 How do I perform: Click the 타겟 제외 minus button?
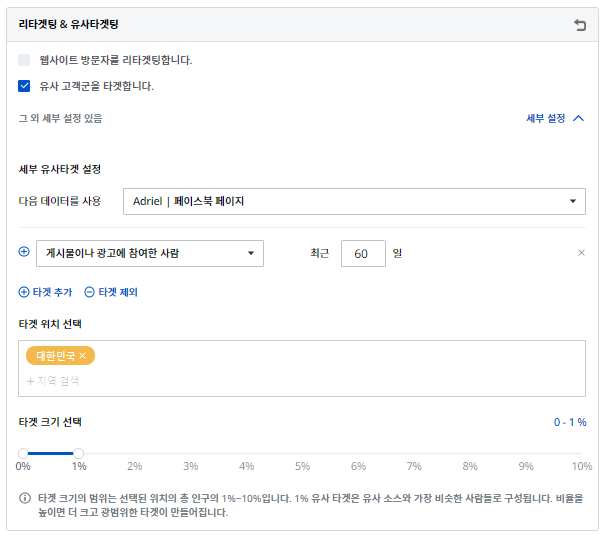tap(111, 292)
